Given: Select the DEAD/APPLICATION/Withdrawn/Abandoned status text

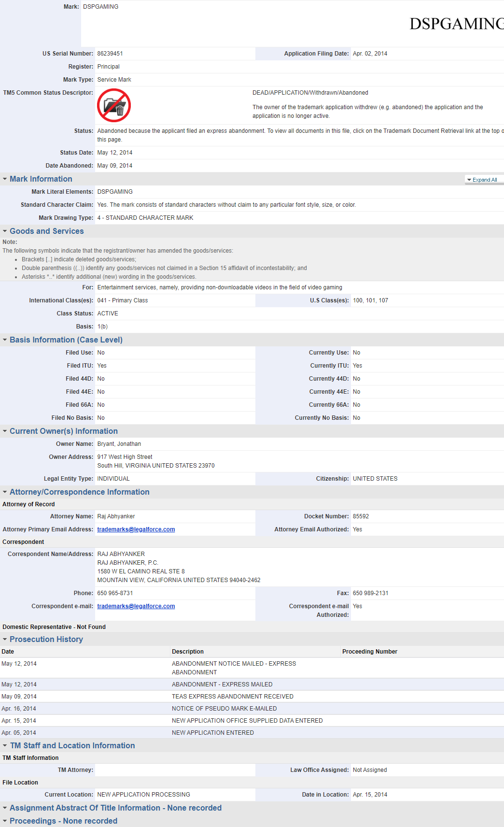Looking at the screenshot, I should point(310,93).
